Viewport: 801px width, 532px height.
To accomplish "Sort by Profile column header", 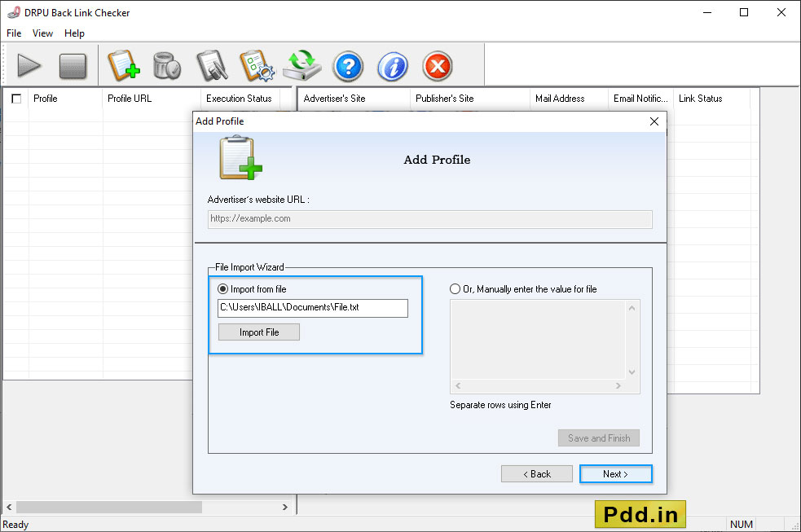I will pos(65,99).
